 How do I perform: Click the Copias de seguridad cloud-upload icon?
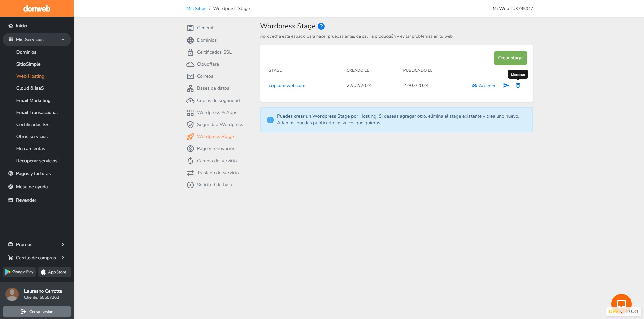(x=190, y=101)
